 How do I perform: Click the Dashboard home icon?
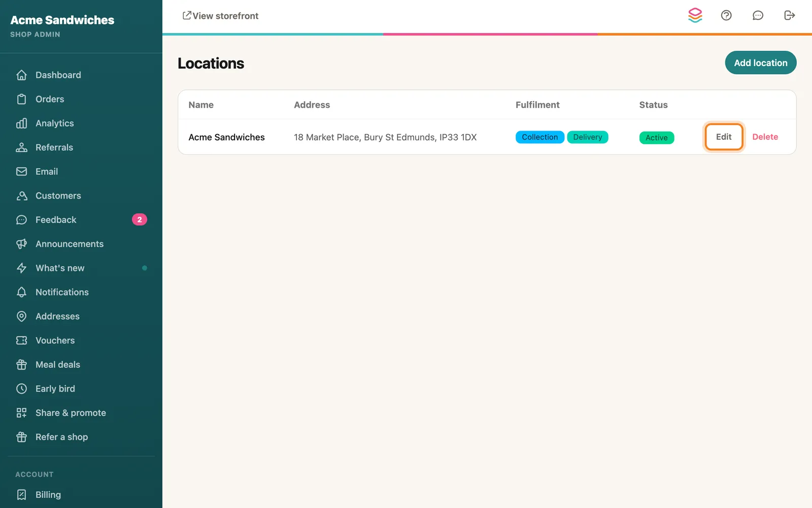(x=21, y=75)
